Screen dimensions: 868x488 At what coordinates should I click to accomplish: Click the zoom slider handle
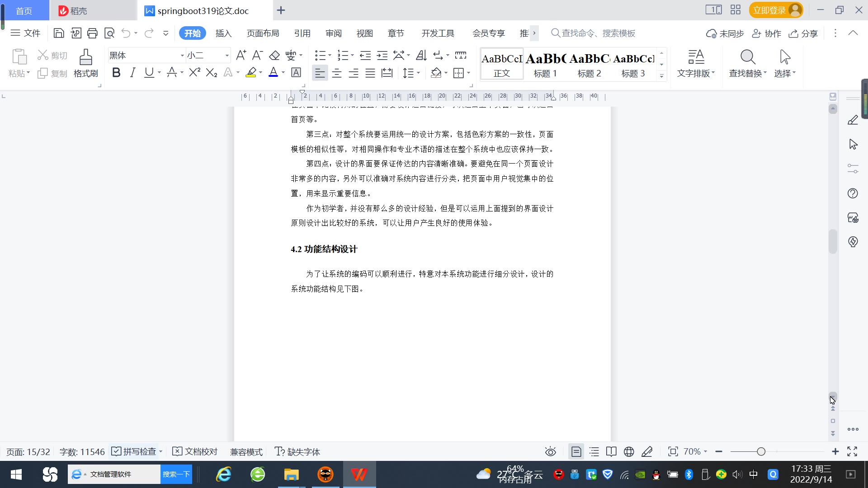point(761,451)
